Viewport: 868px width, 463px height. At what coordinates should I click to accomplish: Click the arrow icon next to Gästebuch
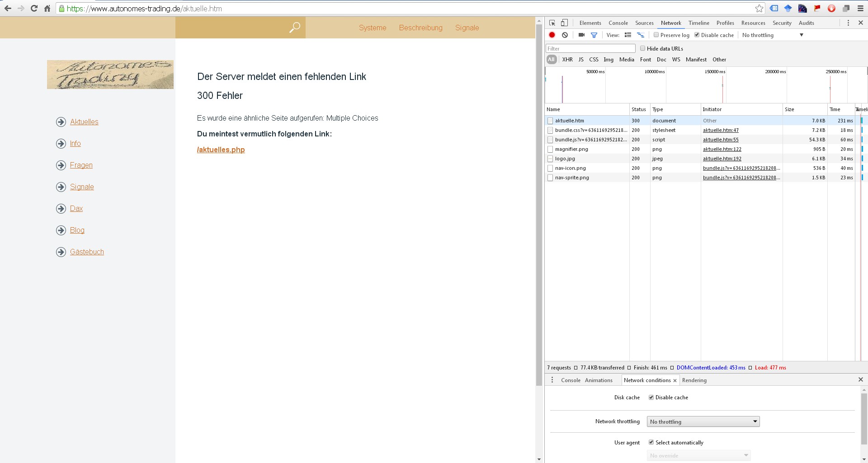61,252
